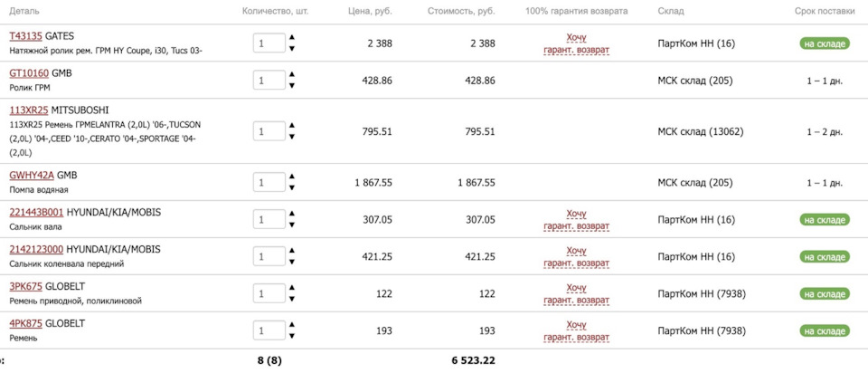The width and height of the screenshot is (868, 373).
Task: Request guaranteed return for 221443B001 seal
Action: coord(576,219)
